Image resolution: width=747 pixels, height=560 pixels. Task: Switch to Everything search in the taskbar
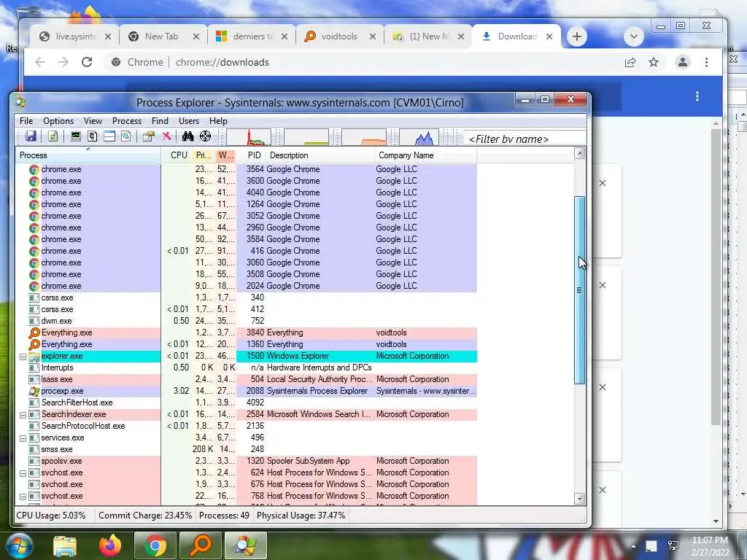point(201,545)
